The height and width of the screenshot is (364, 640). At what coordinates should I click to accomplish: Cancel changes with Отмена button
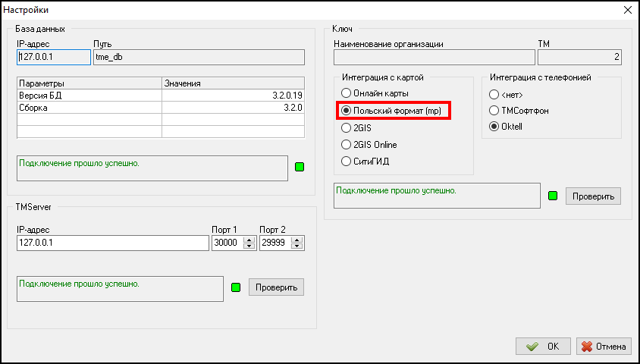coord(604,347)
